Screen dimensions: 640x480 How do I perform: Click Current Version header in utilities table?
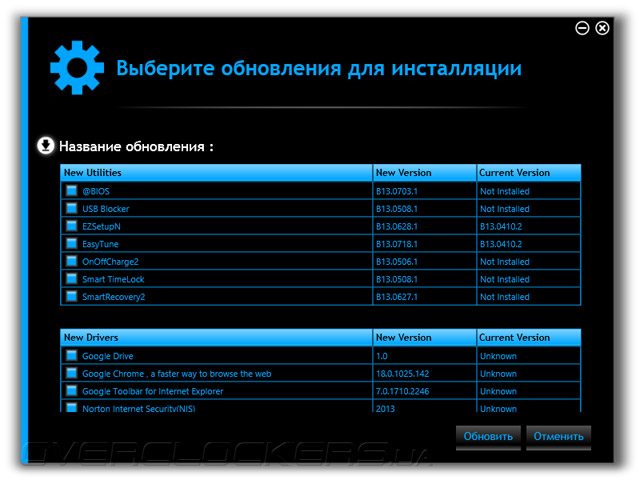529,173
